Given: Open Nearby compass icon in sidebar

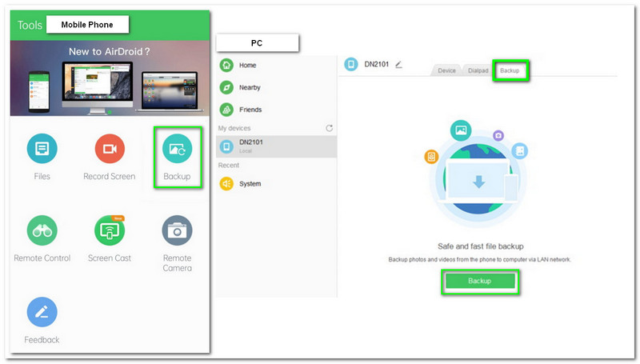Looking at the screenshot, I should [x=226, y=87].
